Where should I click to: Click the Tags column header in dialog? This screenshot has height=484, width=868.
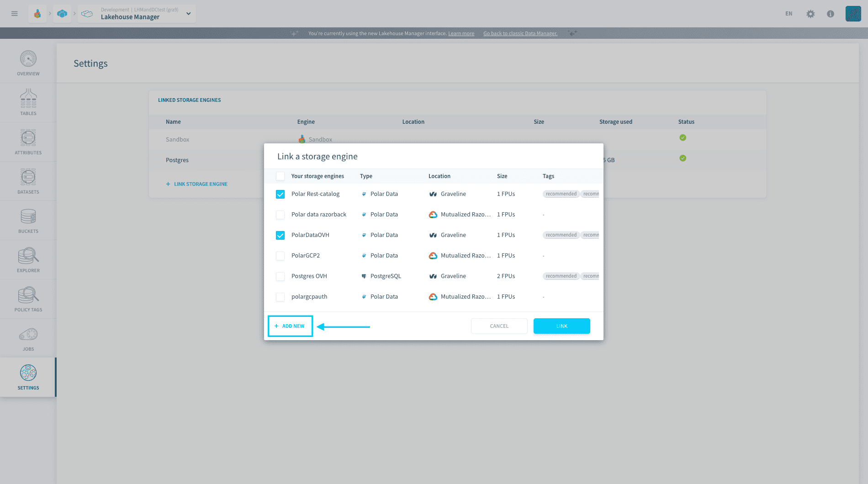pyautogui.click(x=548, y=176)
